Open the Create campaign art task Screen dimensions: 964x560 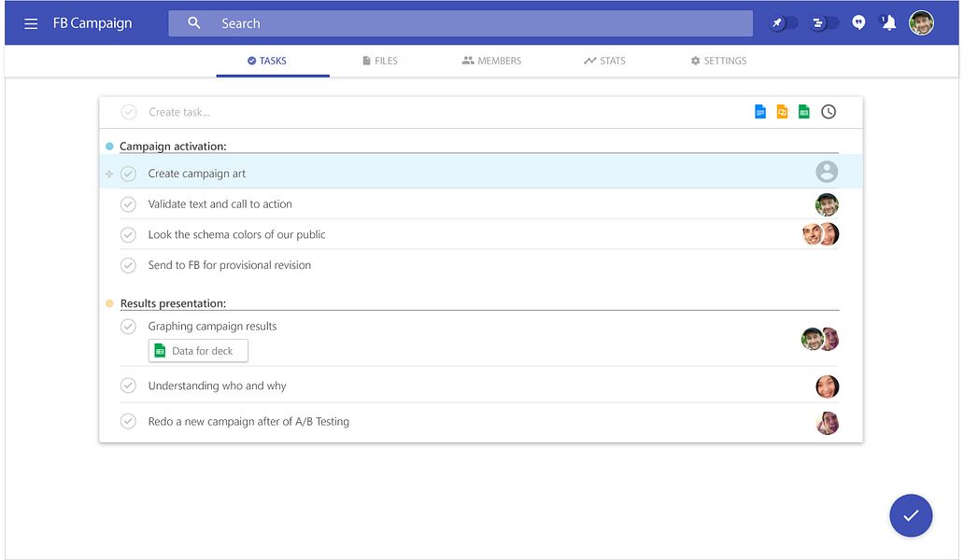197,174
